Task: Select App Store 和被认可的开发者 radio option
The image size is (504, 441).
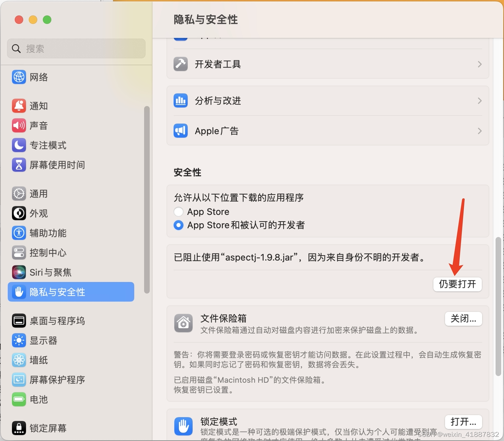Action: point(179,225)
